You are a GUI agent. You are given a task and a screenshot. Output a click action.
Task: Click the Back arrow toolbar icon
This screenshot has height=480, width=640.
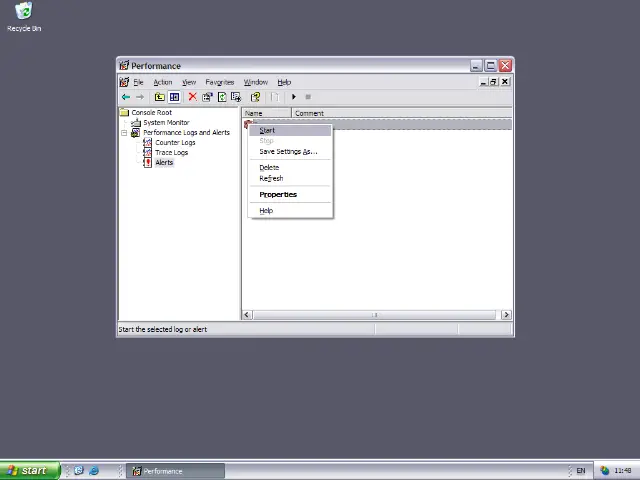(126, 97)
